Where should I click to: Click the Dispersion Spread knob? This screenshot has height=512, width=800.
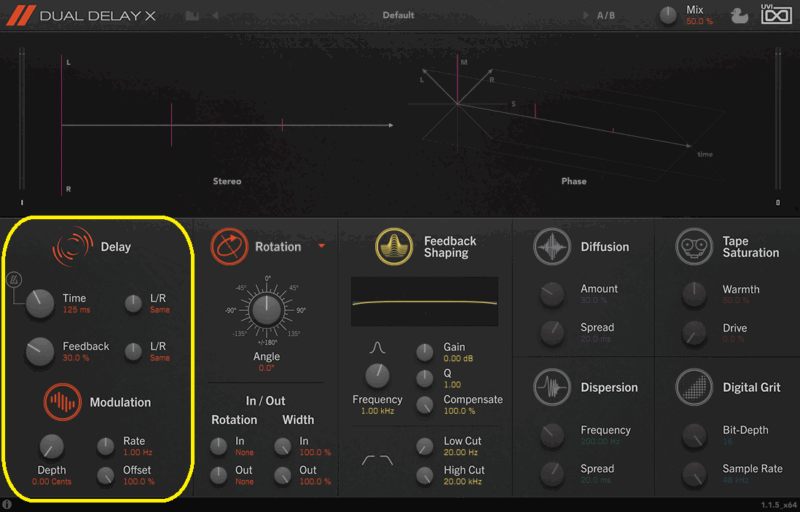[x=552, y=474]
